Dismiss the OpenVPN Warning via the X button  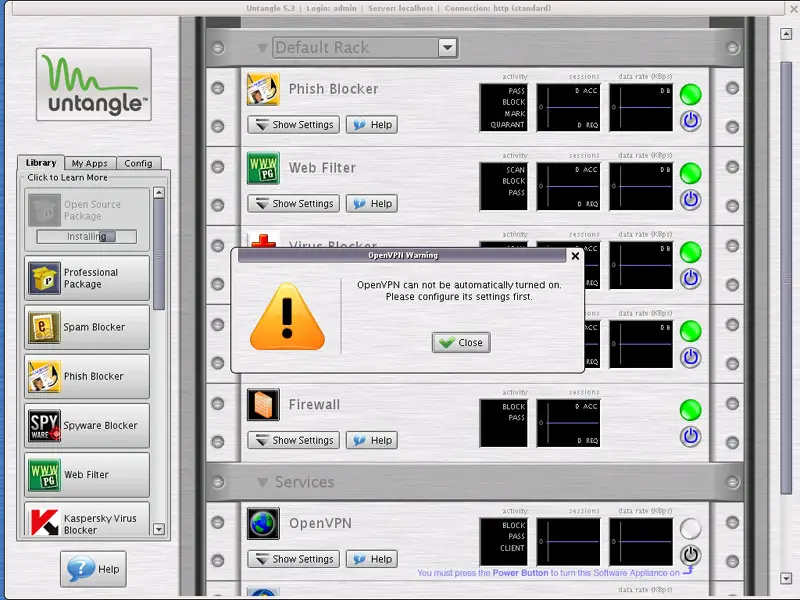(575, 256)
